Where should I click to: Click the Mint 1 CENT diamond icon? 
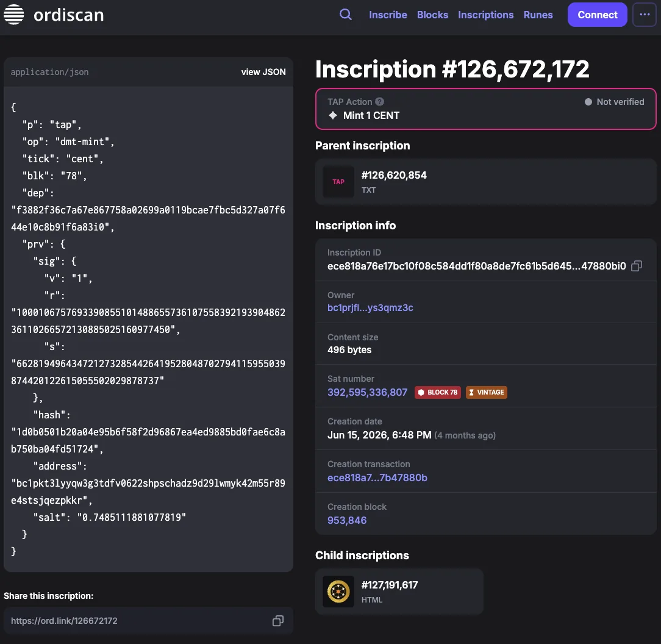(333, 115)
